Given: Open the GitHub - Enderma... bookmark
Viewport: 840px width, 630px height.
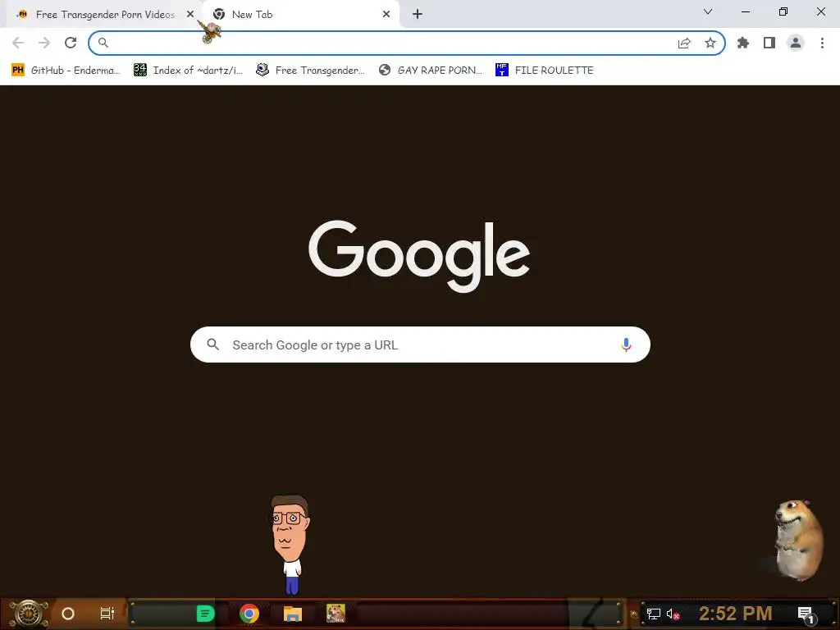Looking at the screenshot, I should coord(66,71).
